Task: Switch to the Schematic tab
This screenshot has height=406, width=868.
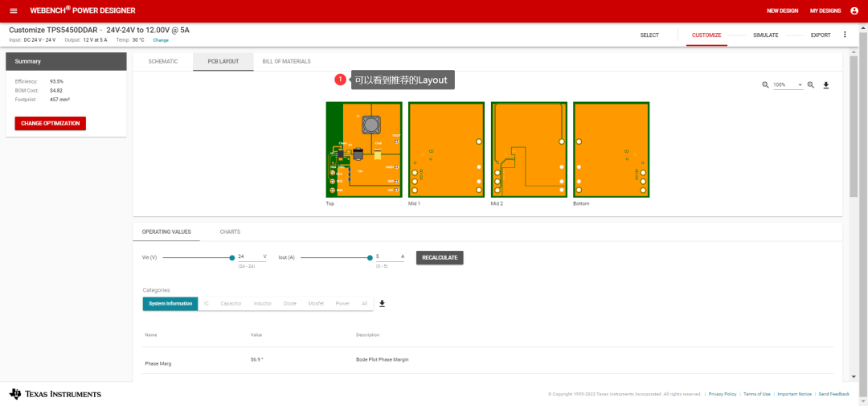Action: pos(162,61)
